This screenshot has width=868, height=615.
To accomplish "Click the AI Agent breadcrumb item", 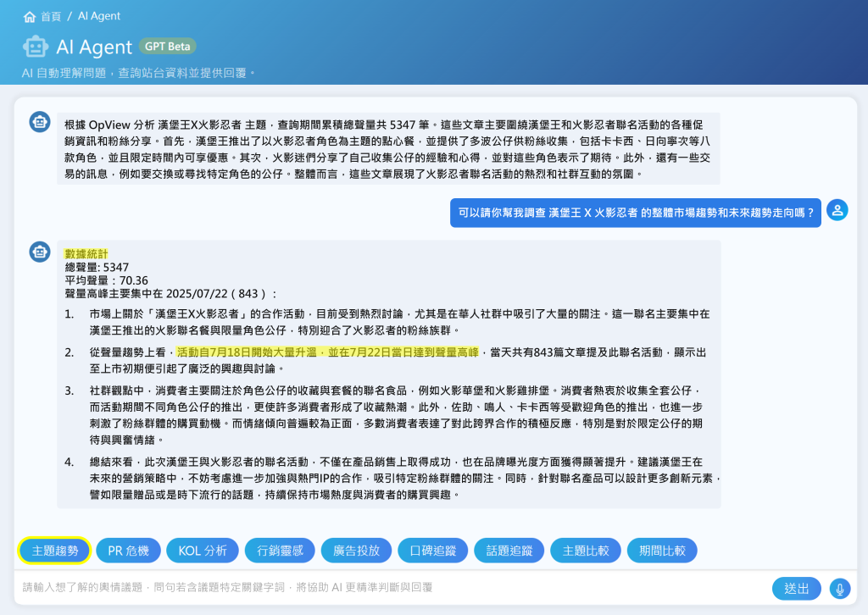I will click(x=99, y=16).
